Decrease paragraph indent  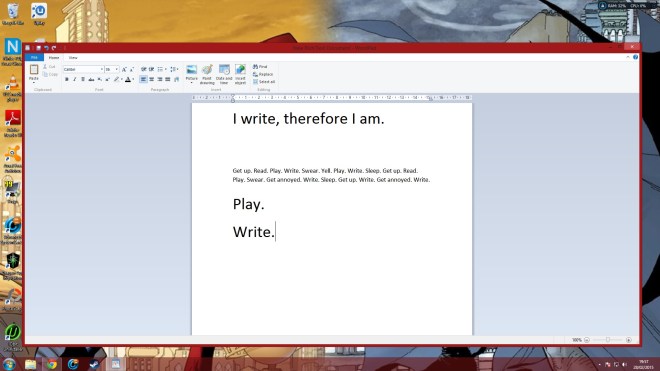pos(144,69)
